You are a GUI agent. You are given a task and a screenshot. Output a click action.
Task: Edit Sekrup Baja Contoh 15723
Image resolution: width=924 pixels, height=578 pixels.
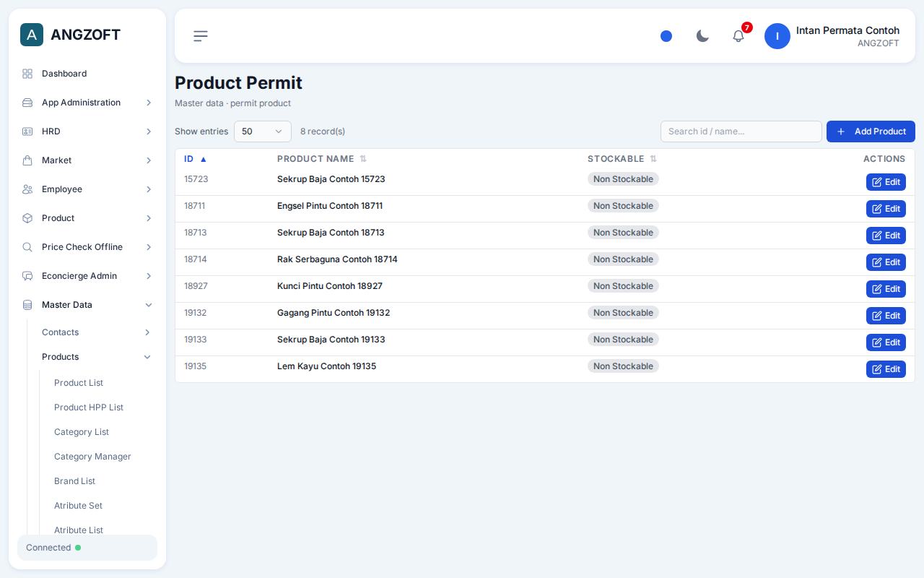pyautogui.click(x=886, y=182)
